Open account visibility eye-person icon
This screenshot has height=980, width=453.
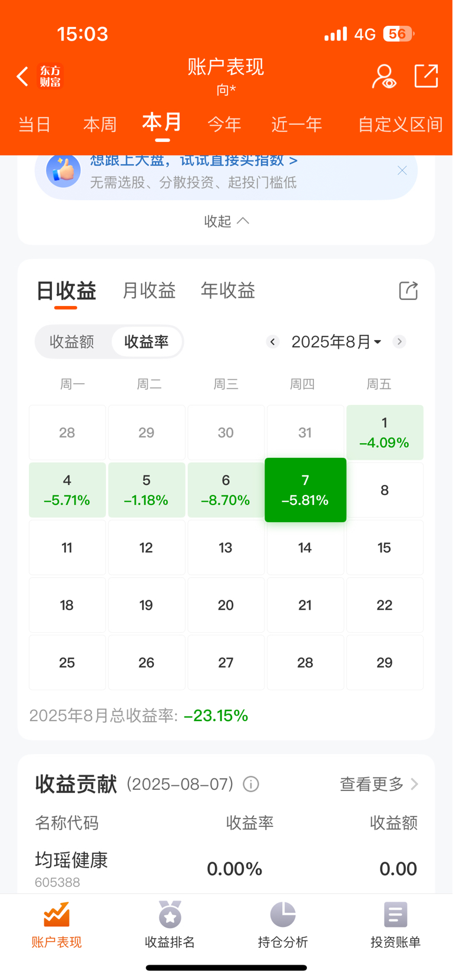tap(383, 77)
